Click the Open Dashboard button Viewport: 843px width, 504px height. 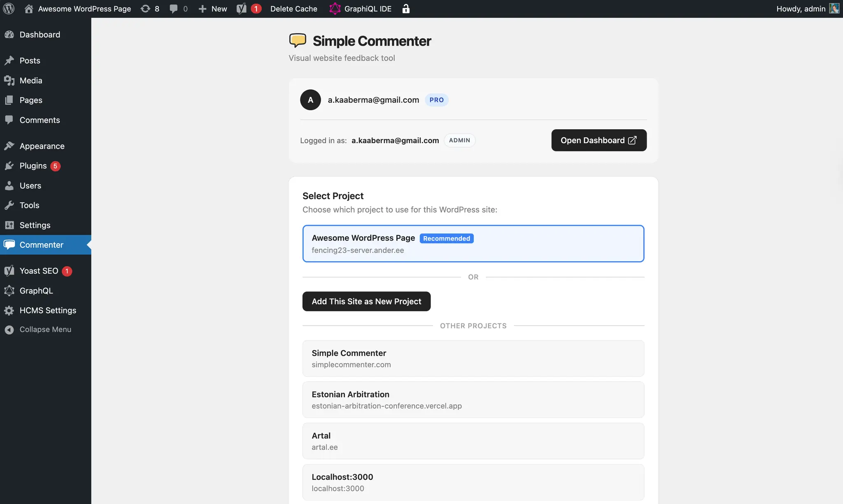[598, 140]
